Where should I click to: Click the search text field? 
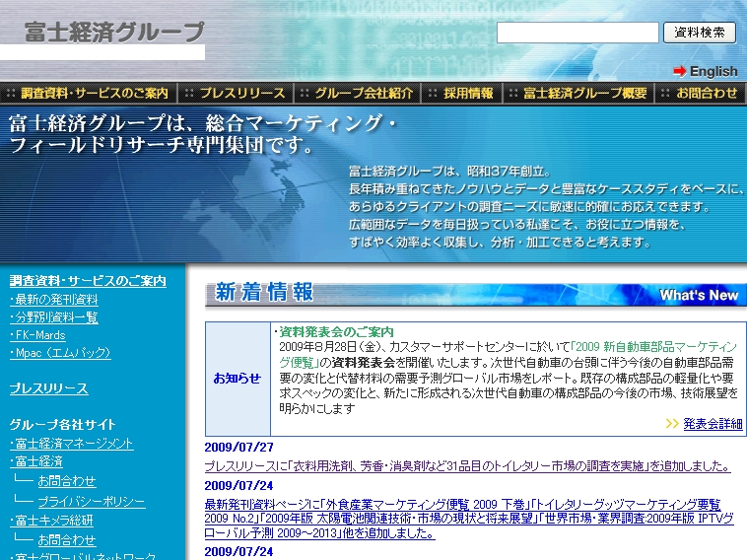point(577,33)
